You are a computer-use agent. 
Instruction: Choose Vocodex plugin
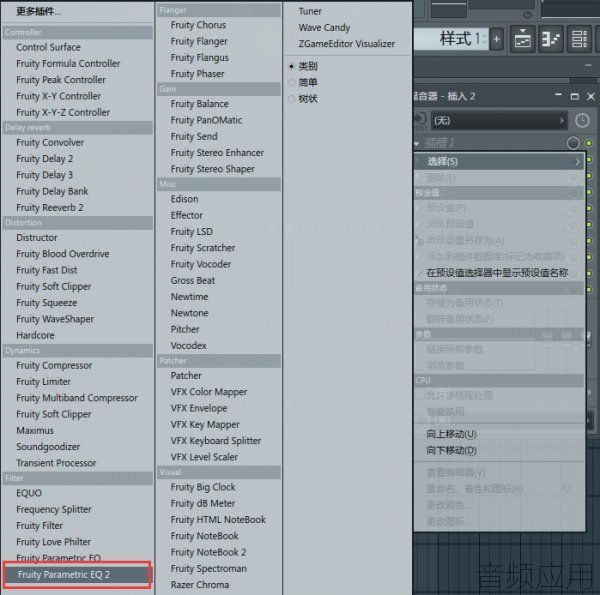[x=189, y=346]
